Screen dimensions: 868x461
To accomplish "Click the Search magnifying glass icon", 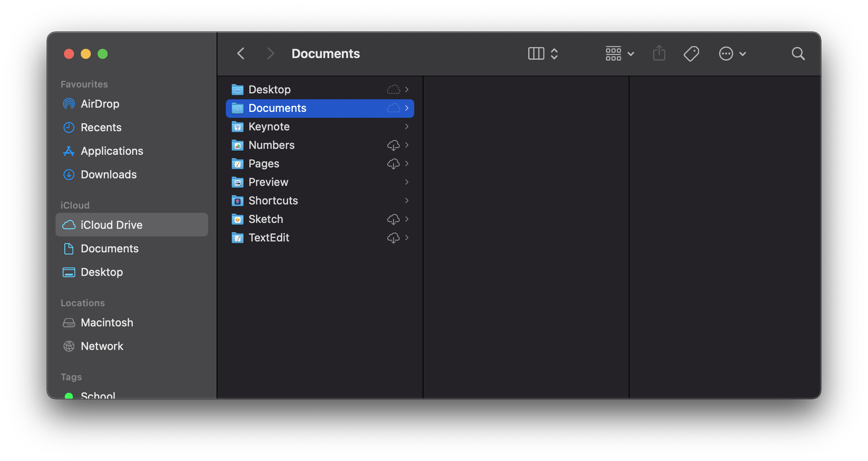I will tap(798, 54).
